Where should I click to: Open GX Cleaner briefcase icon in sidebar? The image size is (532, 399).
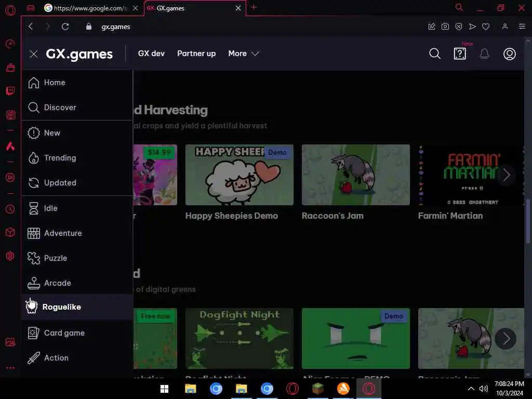[10, 68]
